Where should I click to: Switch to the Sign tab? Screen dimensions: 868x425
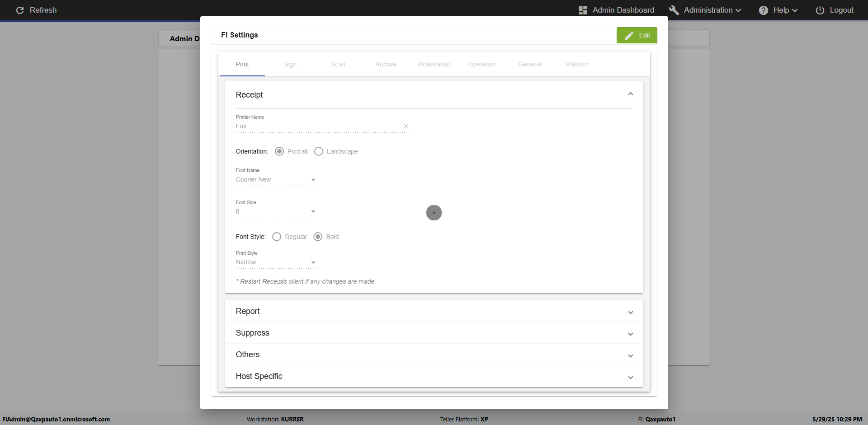click(x=290, y=64)
